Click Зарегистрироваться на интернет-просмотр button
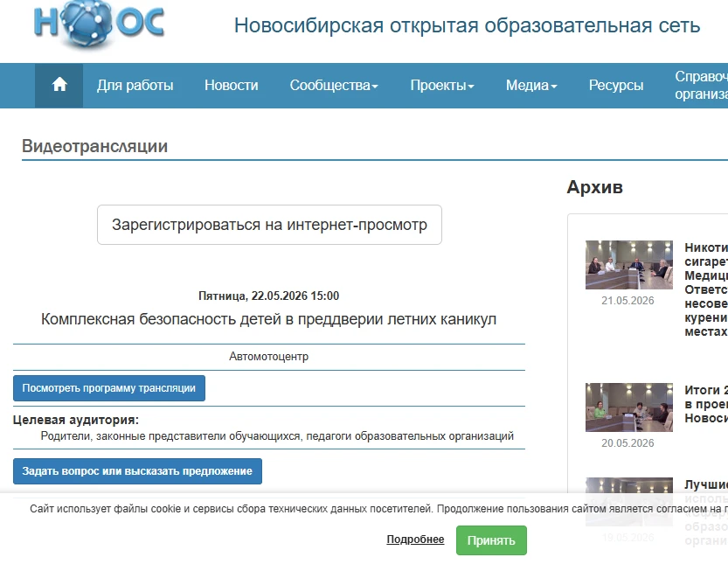The height and width of the screenshot is (564, 728). pos(269,225)
